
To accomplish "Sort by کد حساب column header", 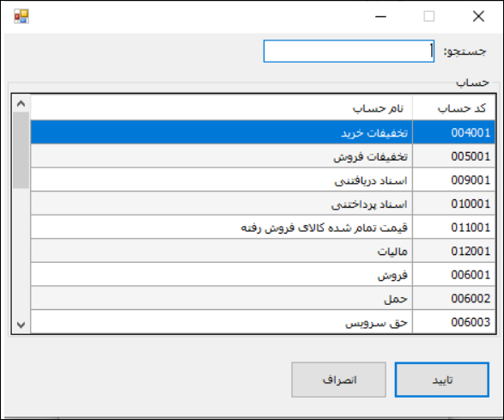I will point(454,108).
